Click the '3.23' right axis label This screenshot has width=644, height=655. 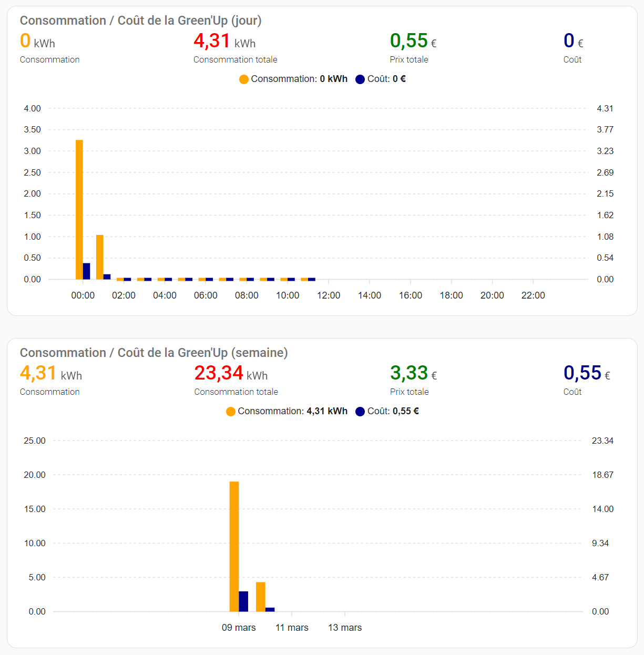coord(605,151)
